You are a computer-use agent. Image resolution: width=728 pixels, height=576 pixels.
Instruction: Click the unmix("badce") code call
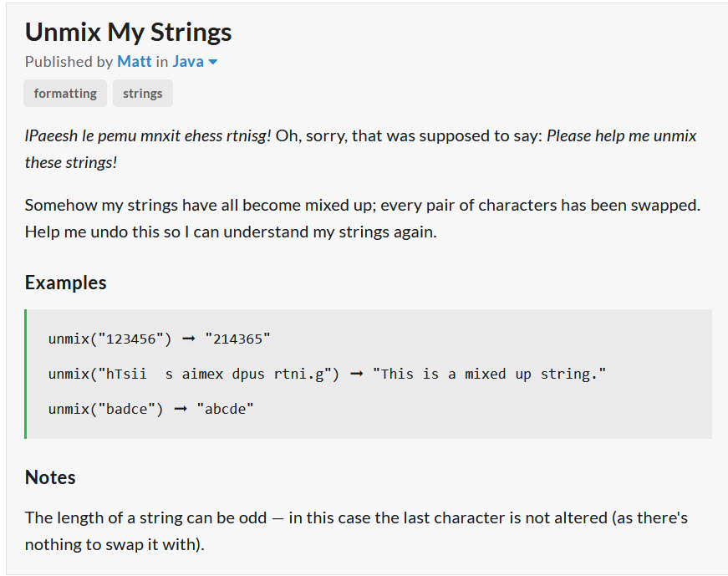tap(106, 409)
